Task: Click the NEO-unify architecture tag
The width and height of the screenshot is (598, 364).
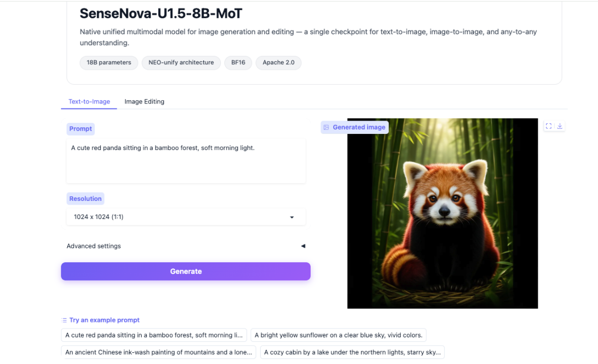Action: pos(181,63)
